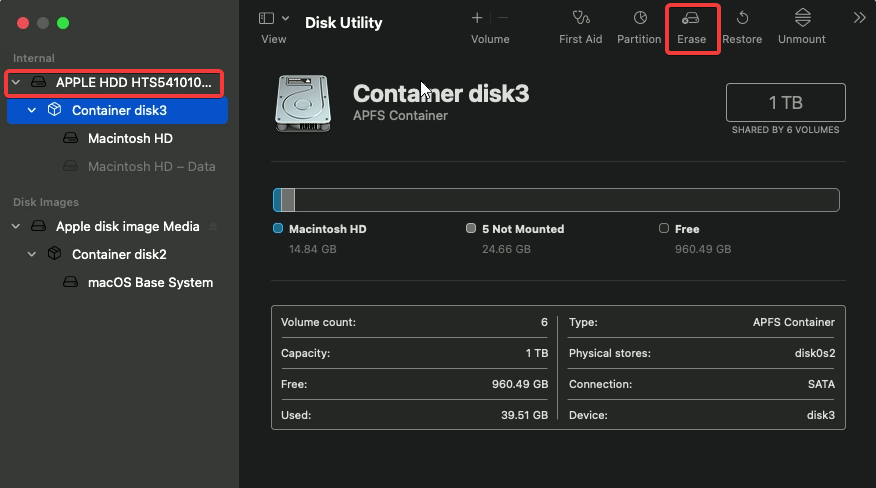Open the View dropdown arrow
Image resolution: width=876 pixels, height=488 pixels.
(x=285, y=18)
